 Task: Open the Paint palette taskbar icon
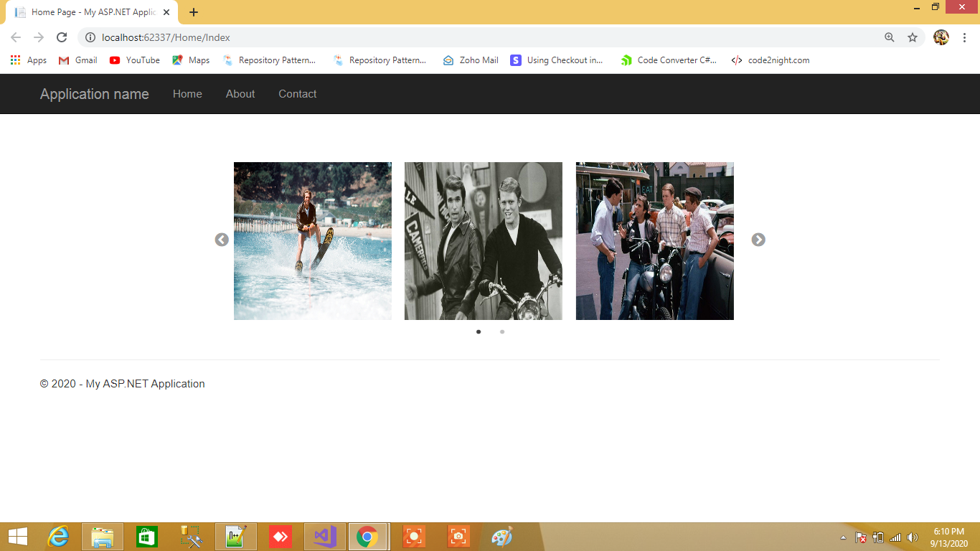pos(501,537)
